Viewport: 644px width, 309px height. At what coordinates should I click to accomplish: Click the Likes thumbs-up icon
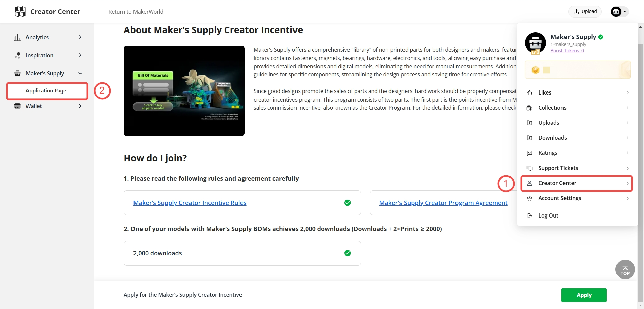(x=529, y=93)
